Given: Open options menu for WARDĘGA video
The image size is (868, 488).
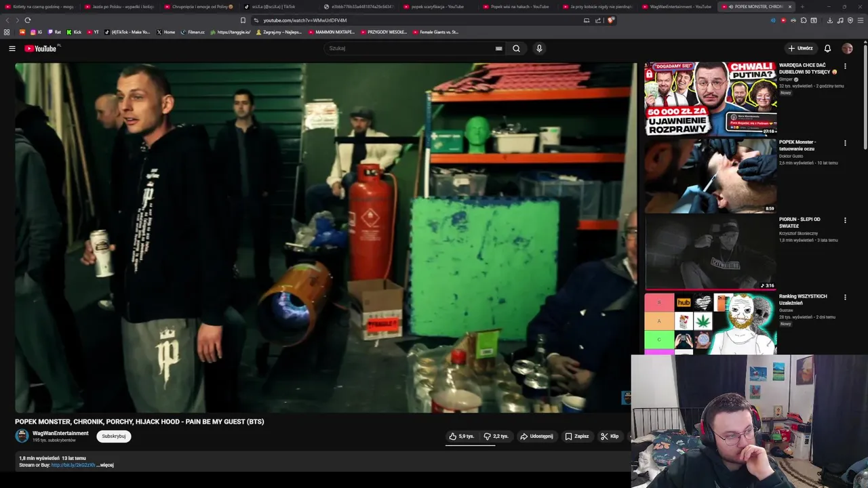Looking at the screenshot, I should pyautogui.click(x=845, y=66).
